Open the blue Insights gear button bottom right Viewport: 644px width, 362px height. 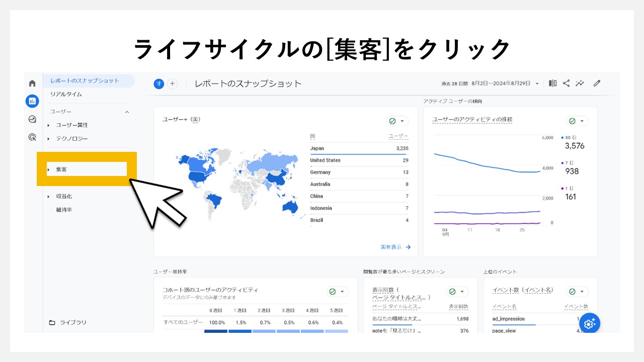tap(589, 323)
